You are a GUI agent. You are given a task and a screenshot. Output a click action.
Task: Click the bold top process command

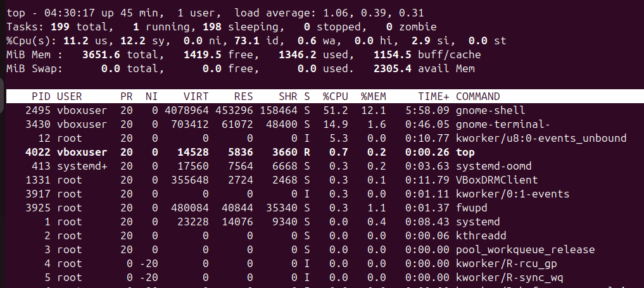pos(465,152)
